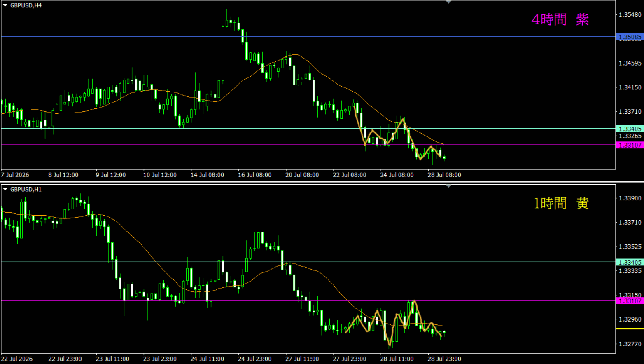Click the '28 Jul 11:00' time axis label
The image size is (644, 364).
(397, 359)
